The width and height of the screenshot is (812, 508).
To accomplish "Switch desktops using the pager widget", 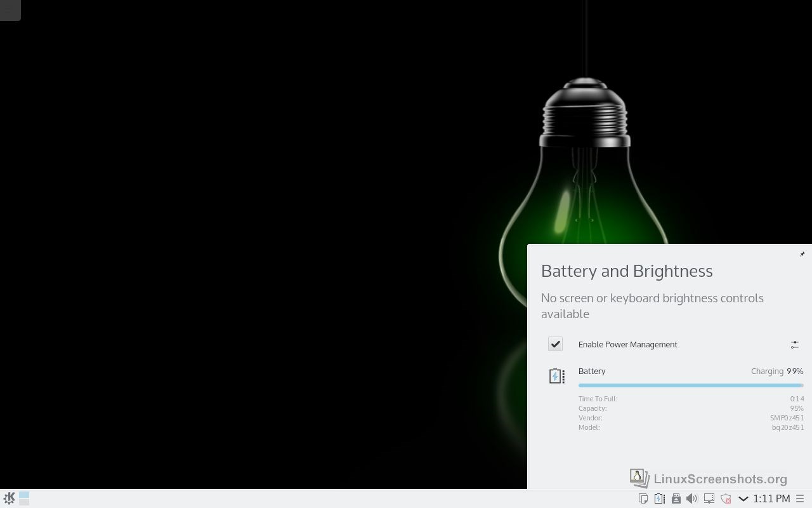I will pyautogui.click(x=24, y=498).
